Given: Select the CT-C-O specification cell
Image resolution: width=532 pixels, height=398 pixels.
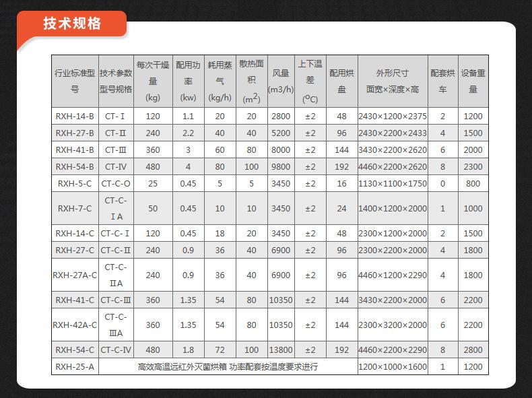Looking at the screenshot, I should pos(116,183).
